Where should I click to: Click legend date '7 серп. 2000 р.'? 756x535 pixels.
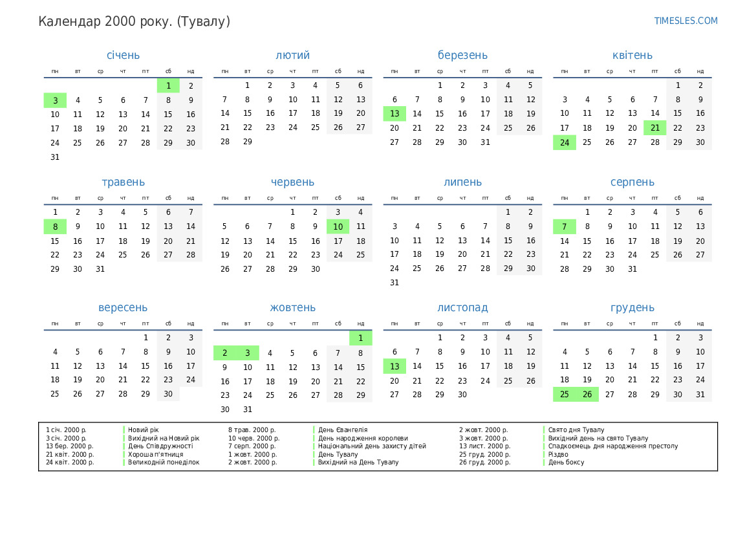[x=252, y=446]
